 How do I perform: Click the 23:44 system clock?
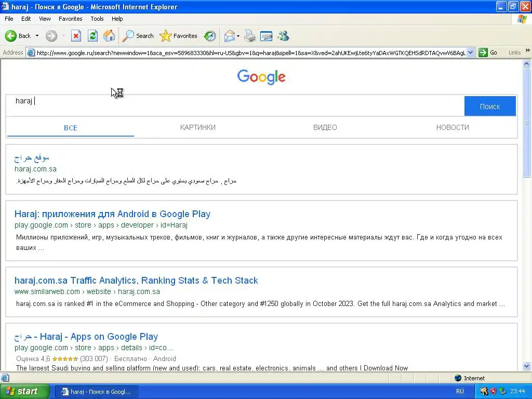click(517, 391)
